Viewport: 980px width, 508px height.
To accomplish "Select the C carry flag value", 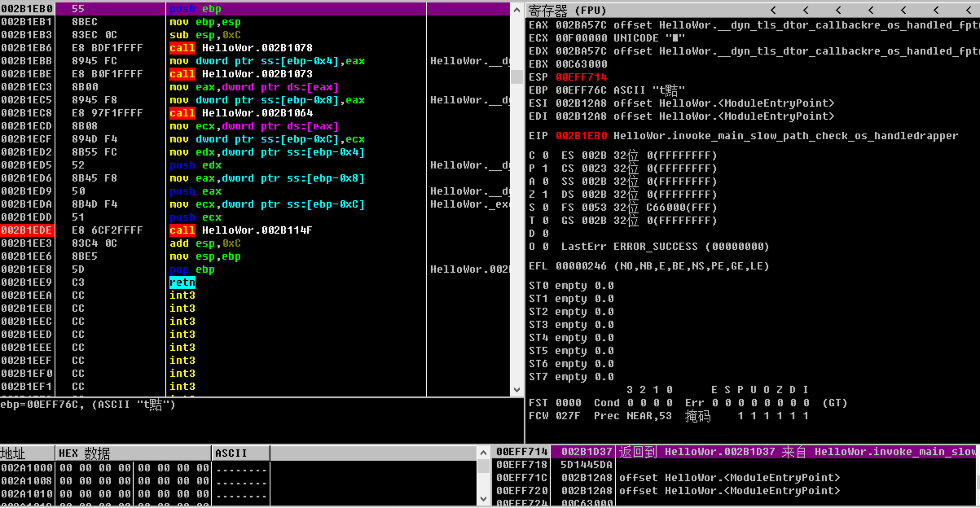I will pyautogui.click(x=545, y=155).
